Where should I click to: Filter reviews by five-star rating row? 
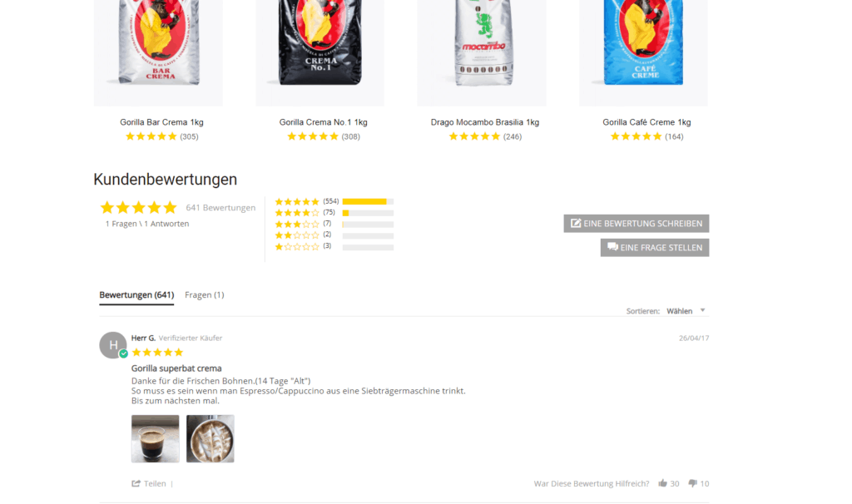[334, 201]
